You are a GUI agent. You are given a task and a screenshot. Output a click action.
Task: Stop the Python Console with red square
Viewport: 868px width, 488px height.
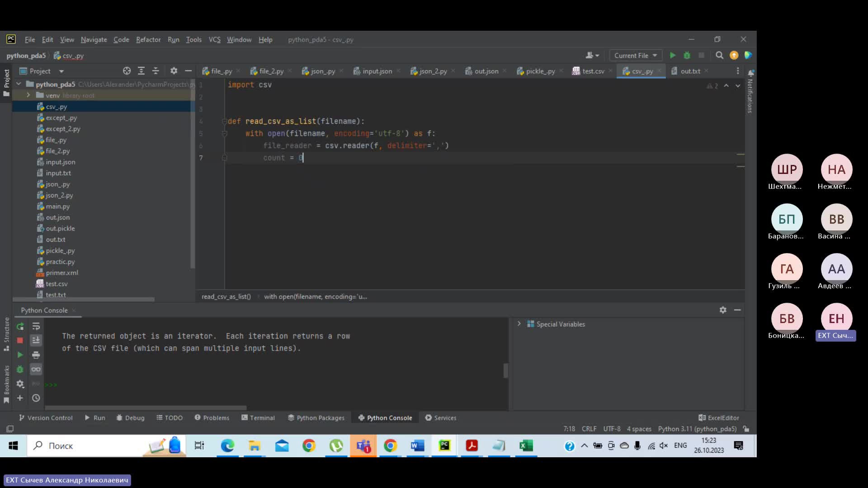pyautogui.click(x=20, y=340)
